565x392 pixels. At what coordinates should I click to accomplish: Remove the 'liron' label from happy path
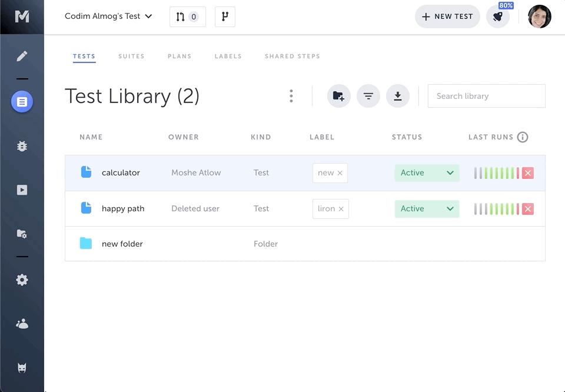(x=341, y=209)
